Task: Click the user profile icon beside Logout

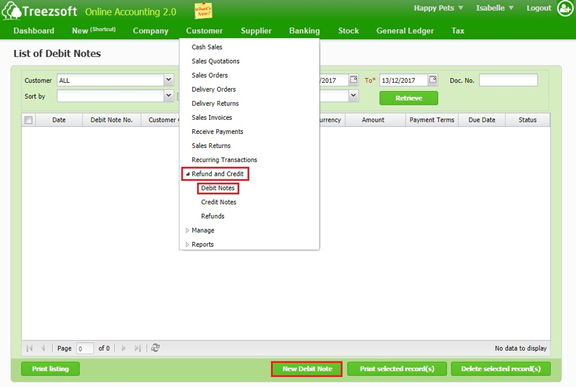Action: pos(565,8)
